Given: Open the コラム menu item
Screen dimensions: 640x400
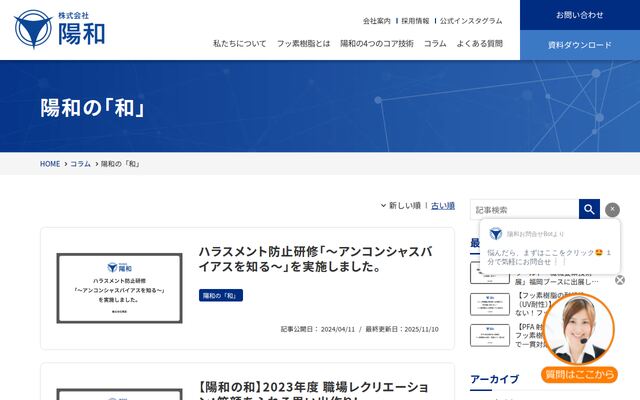Looking at the screenshot, I should click(x=435, y=43).
